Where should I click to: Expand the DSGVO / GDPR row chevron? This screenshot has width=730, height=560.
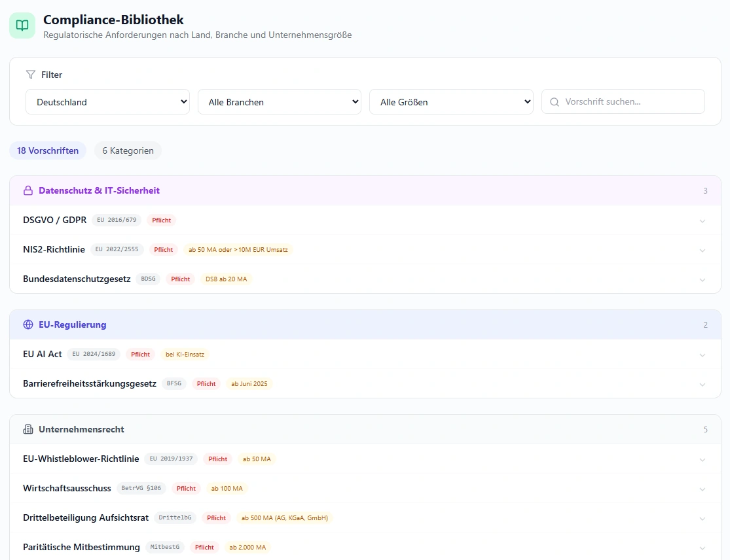coord(702,220)
